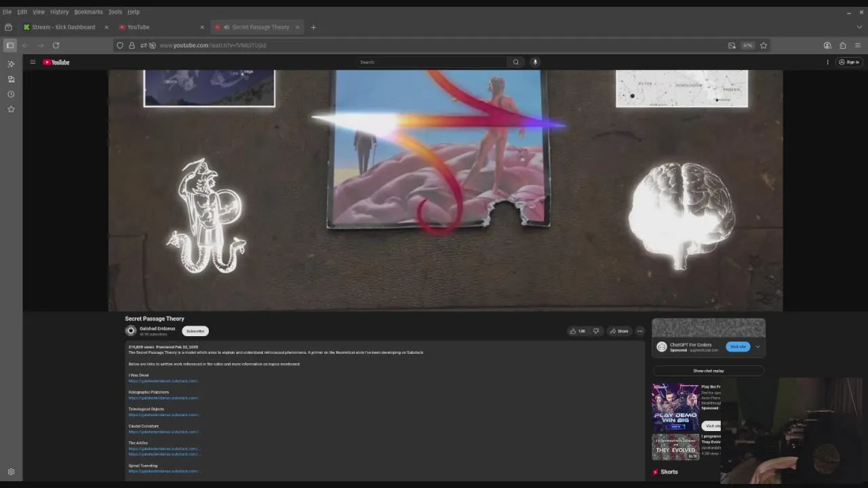Reset zoom via the 67% badge
868x488 pixels.
748,45
